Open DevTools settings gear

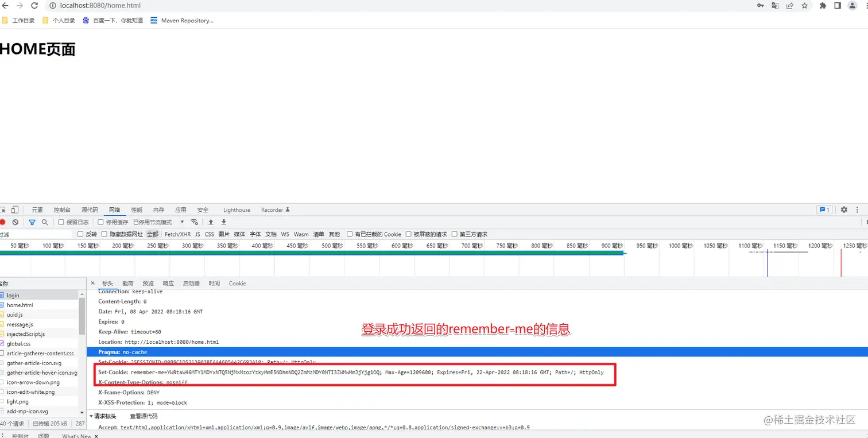tap(844, 210)
